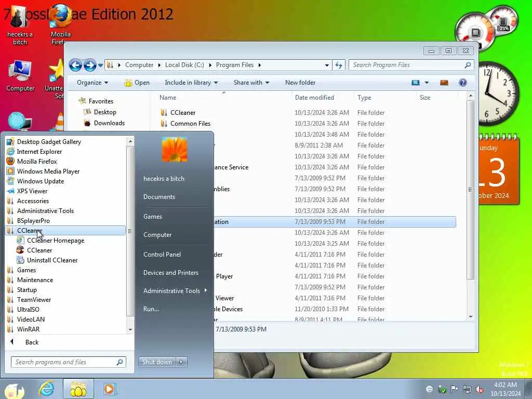Open the Share with dropdown
Screen dimensions: 532x399
(x=251, y=83)
